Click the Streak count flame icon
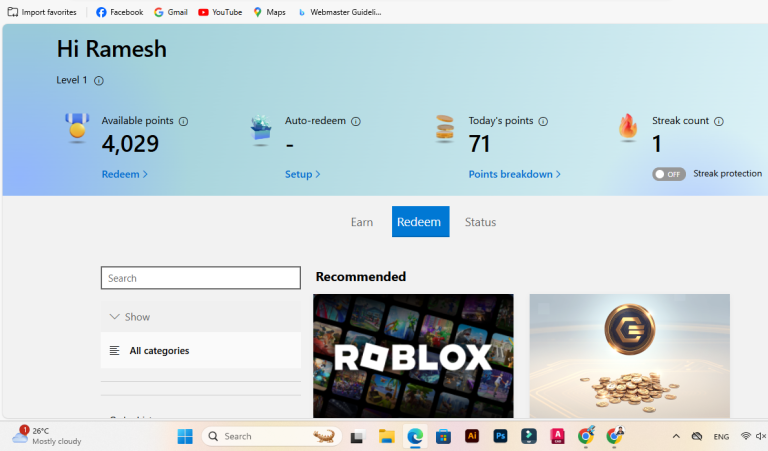This screenshot has height=451, width=768. point(628,127)
